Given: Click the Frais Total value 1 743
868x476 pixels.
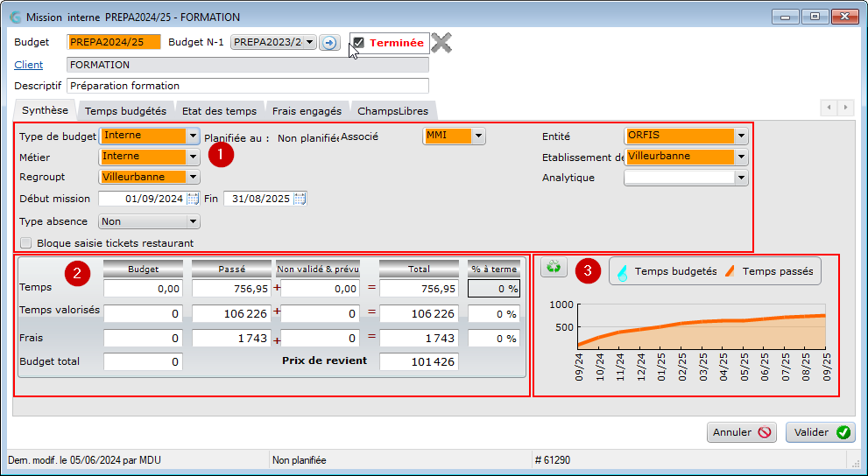Looking at the screenshot, I should [x=419, y=338].
